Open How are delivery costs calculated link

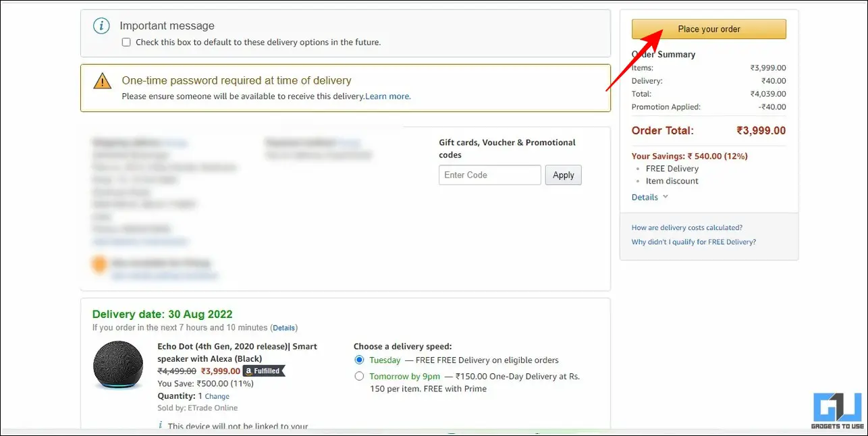click(687, 227)
